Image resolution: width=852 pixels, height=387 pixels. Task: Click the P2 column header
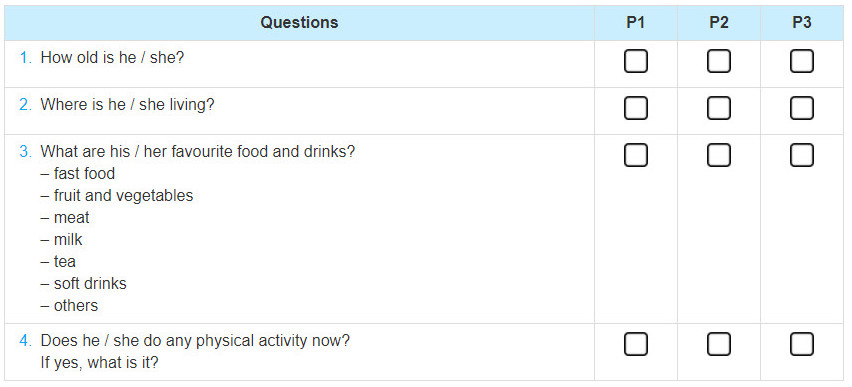(718, 23)
